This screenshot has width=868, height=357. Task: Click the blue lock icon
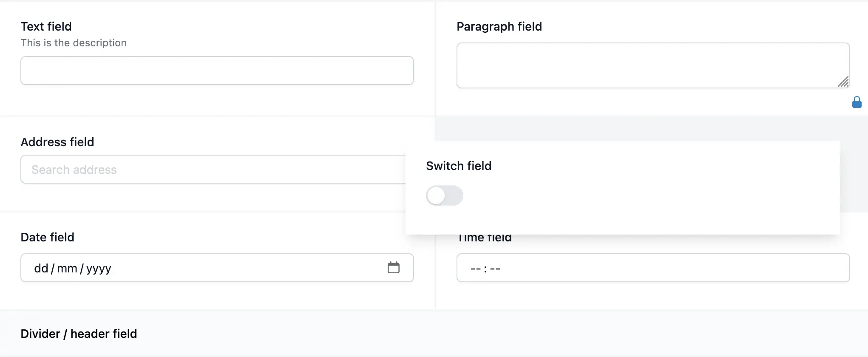(857, 102)
